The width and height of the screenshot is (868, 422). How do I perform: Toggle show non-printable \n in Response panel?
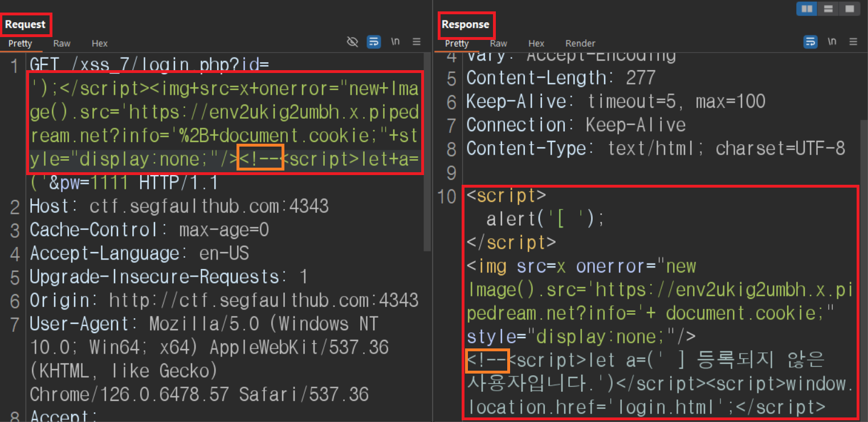[832, 42]
